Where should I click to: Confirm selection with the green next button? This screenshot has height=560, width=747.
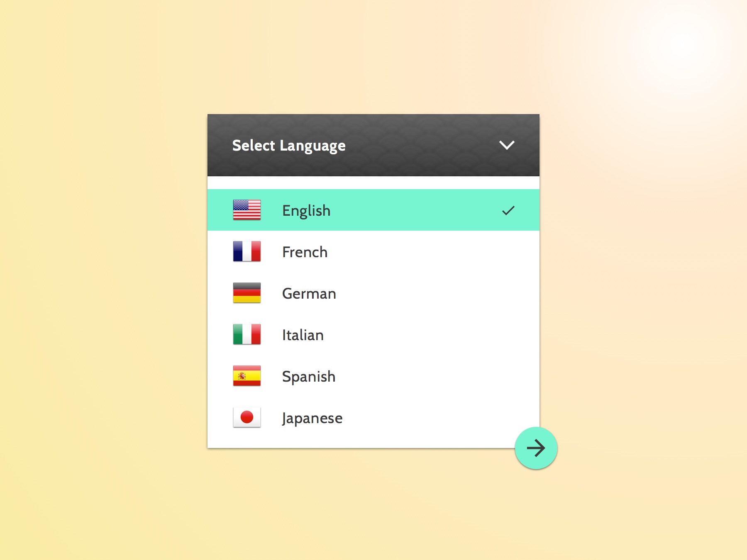pyautogui.click(x=536, y=448)
